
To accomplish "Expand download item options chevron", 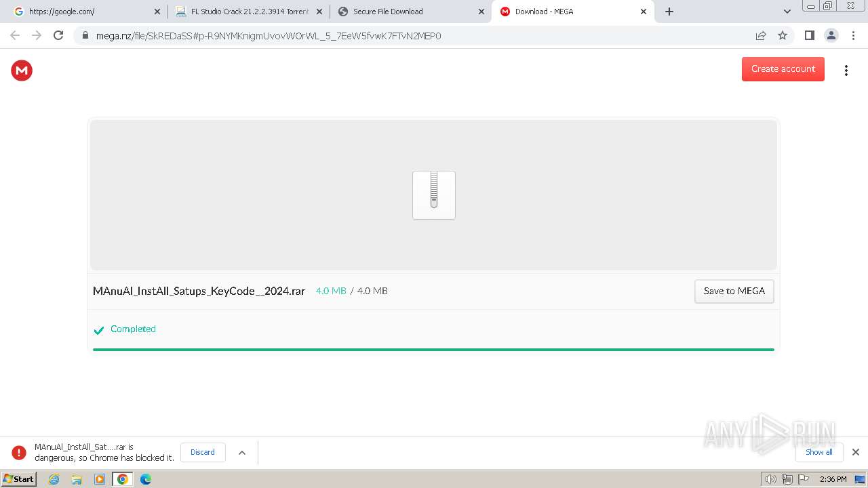I will tap(242, 453).
